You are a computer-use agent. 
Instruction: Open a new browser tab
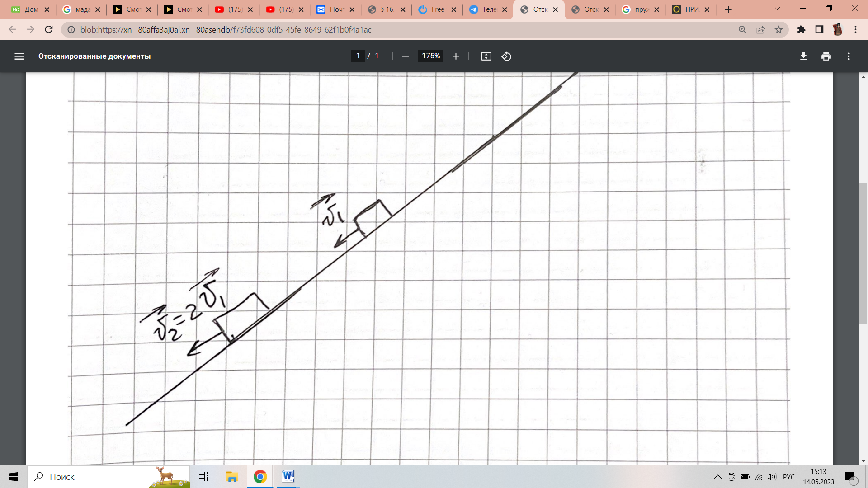(x=728, y=9)
